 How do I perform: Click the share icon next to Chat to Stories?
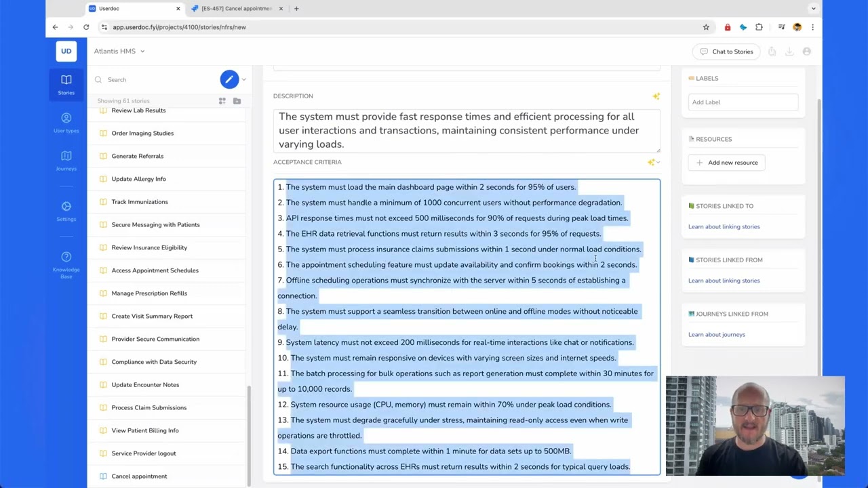tap(772, 52)
